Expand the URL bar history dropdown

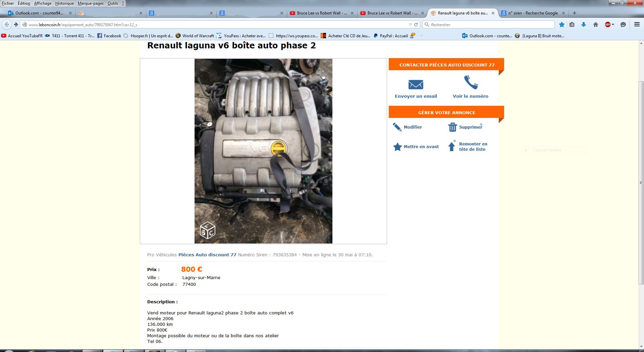[410, 25]
